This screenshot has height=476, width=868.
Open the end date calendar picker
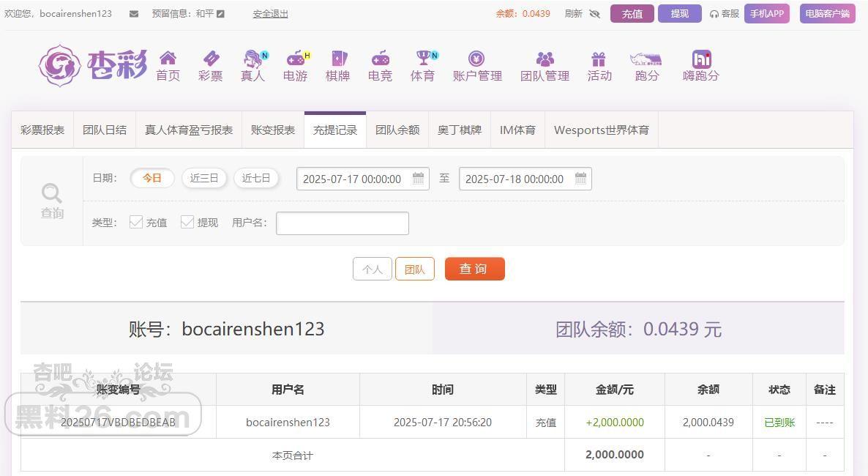click(x=580, y=179)
